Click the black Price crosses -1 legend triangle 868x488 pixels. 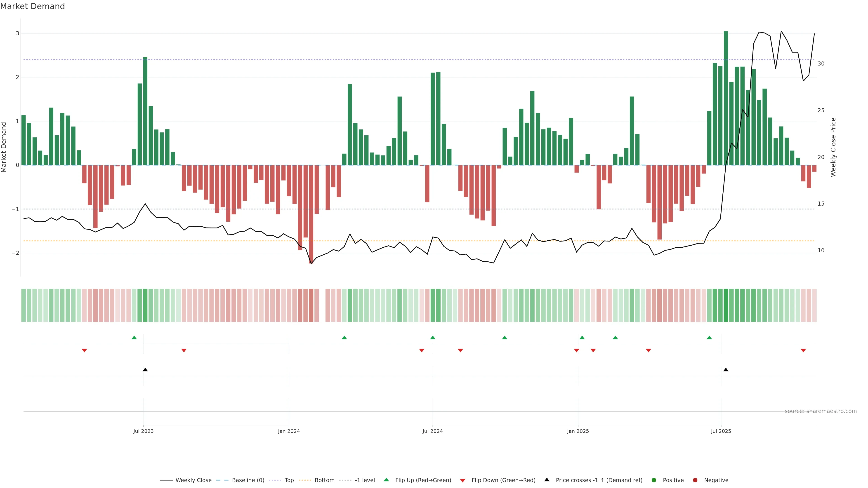pyautogui.click(x=547, y=480)
